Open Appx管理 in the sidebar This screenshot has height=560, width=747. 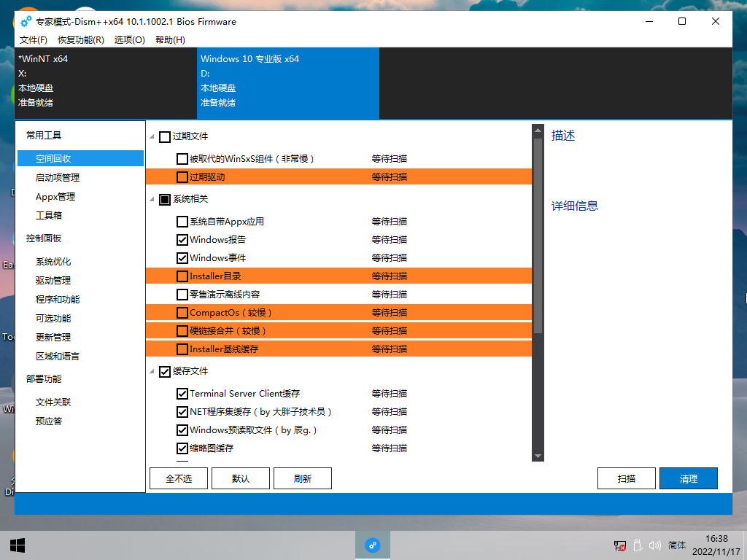click(55, 197)
